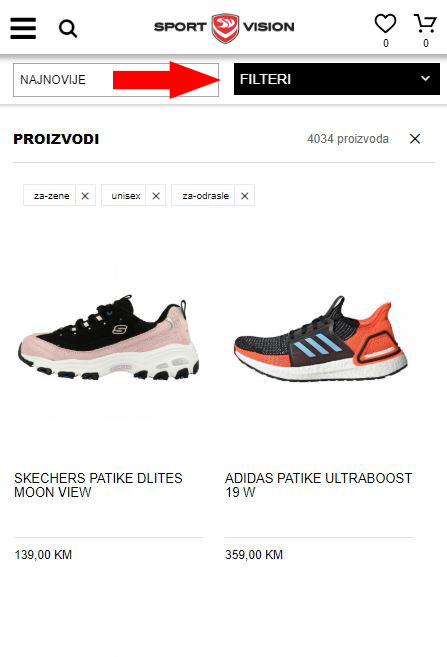Click the unisex filter label
The image size is (447, 657).
[x=126, y=196]
